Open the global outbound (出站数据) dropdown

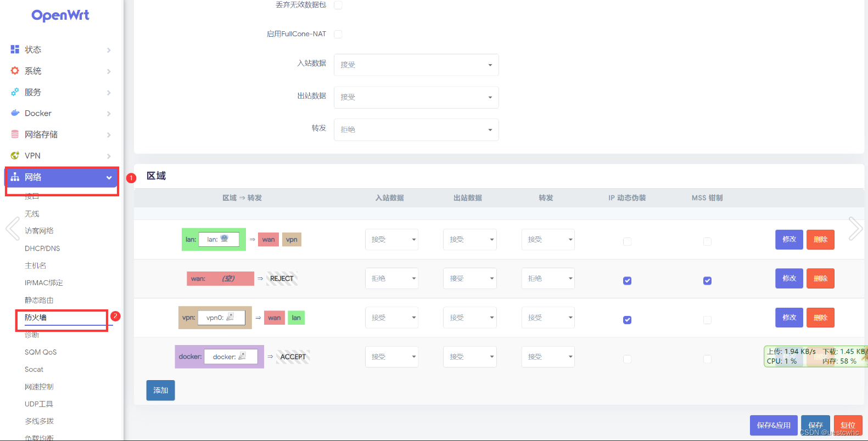coord(416,97)
